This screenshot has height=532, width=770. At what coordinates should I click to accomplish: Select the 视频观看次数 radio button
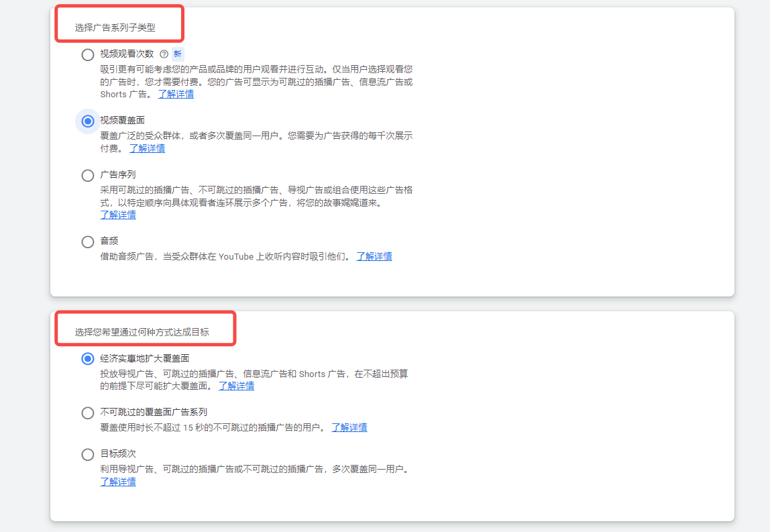tap(88, 55)
